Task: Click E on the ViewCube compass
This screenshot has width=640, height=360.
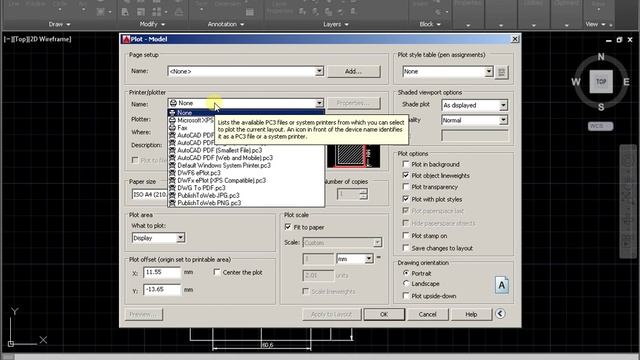Action: click(626, 82)
